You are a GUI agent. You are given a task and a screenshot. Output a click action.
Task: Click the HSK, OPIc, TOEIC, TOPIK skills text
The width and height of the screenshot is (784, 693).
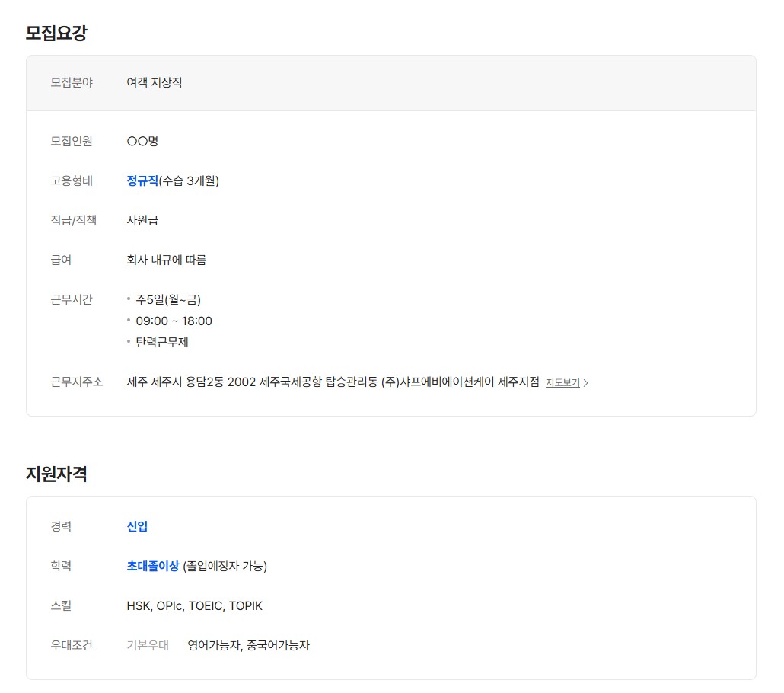(194, 606)
